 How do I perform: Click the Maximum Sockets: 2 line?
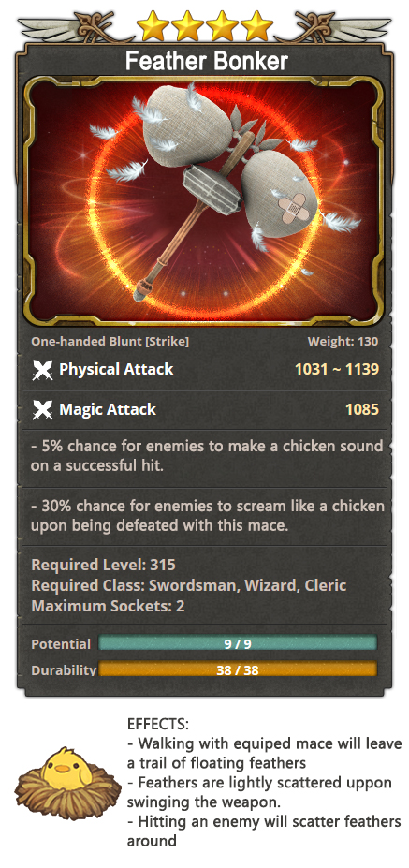pyautogui.click(x=108, y=606)
